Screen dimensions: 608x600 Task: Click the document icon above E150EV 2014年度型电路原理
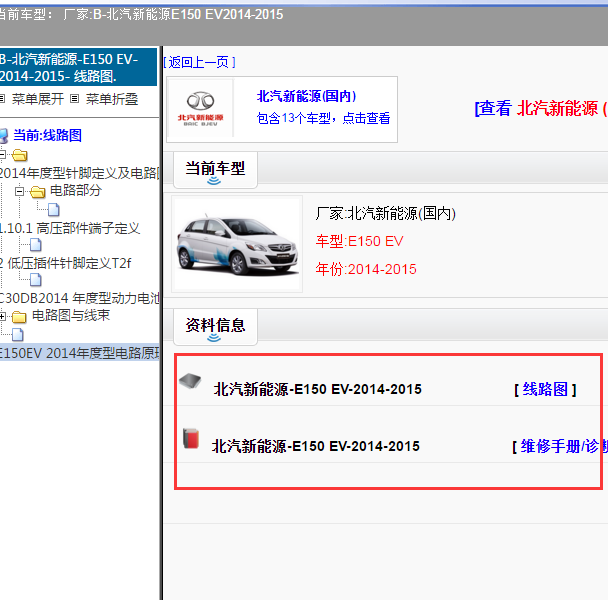[x=17, y=335]
